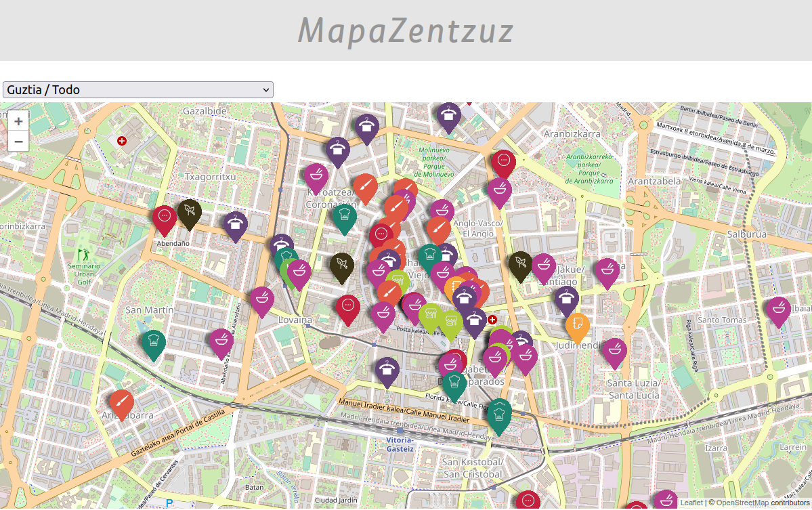
Task: Click the orange brush marker at Ariznabarra
Action: [x=121, y=402]
